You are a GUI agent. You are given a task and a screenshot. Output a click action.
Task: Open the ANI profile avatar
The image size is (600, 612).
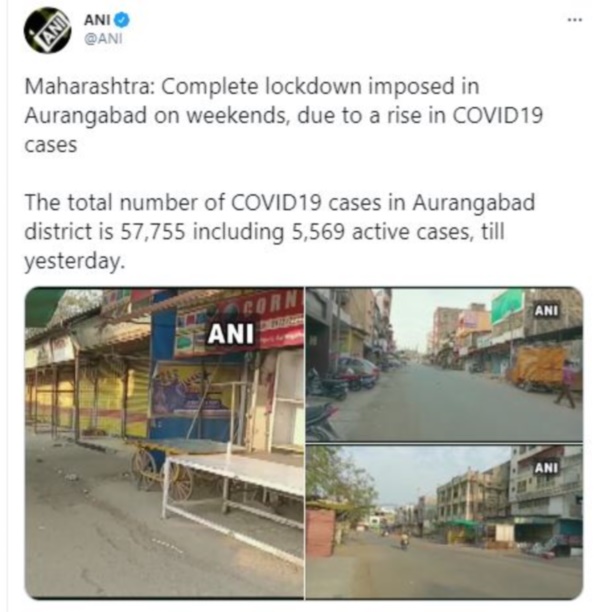(x=48, y=30)
